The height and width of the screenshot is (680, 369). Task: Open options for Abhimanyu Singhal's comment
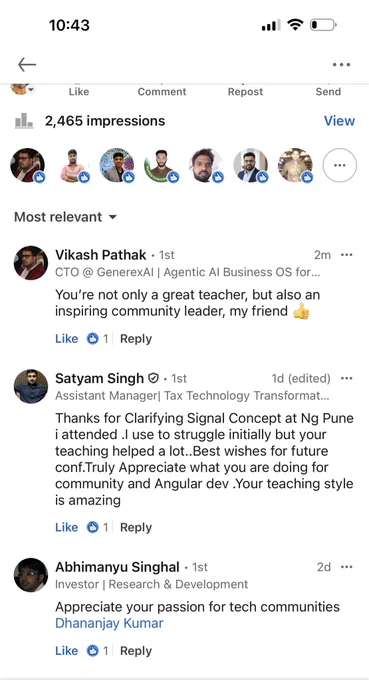pyautogui.click(x=346, y=567)
